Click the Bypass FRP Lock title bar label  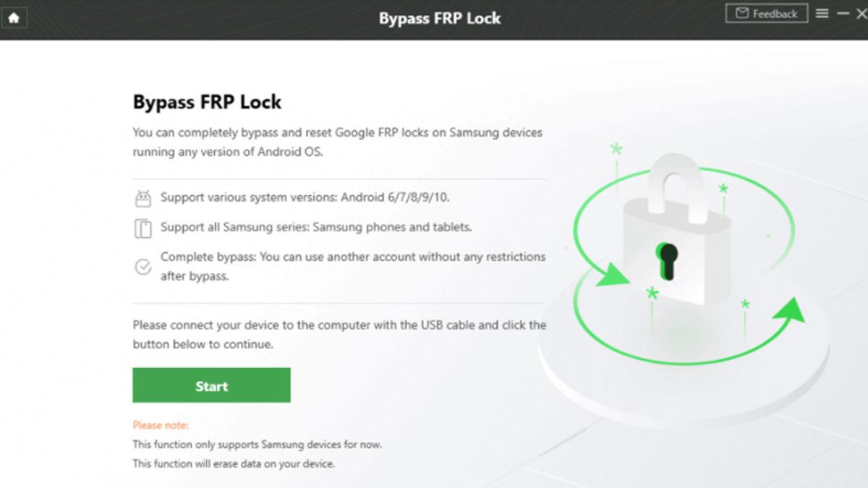(440, 18)
